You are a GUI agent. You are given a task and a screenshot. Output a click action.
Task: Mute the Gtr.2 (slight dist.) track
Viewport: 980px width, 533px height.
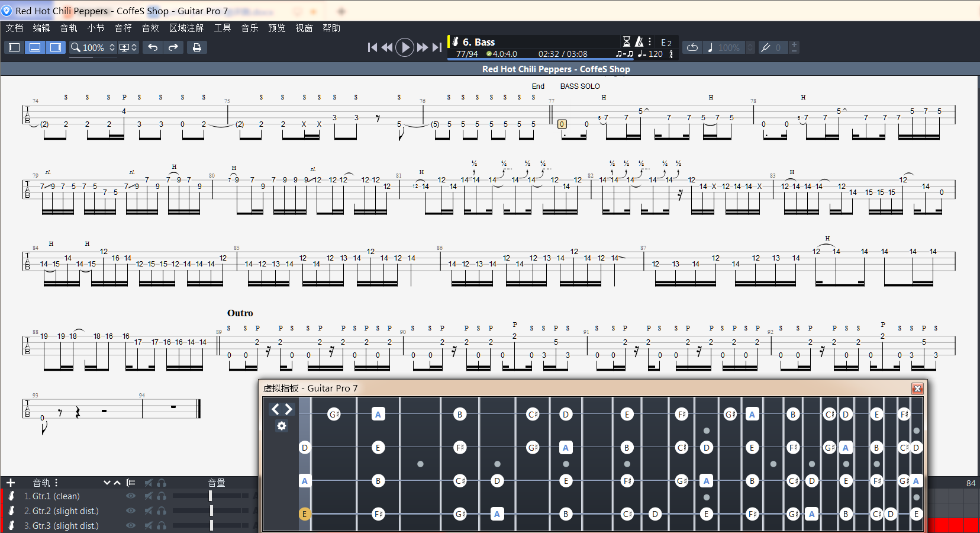pos(149,511)
